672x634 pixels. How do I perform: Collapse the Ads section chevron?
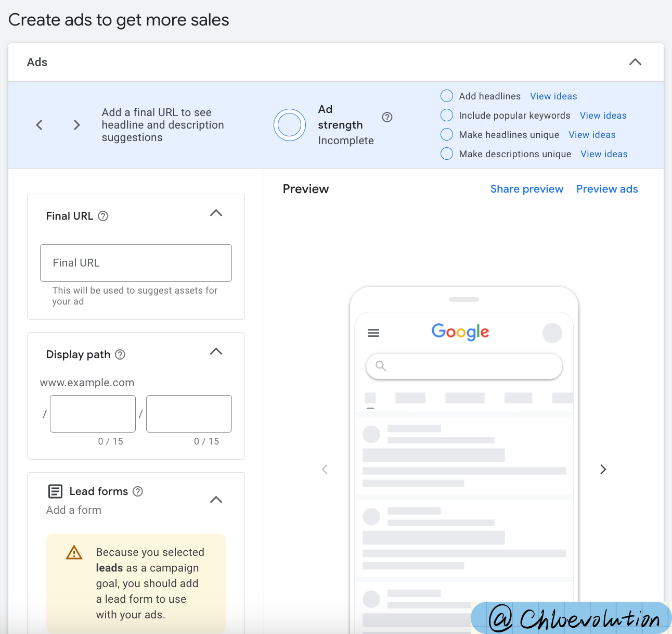635,62
